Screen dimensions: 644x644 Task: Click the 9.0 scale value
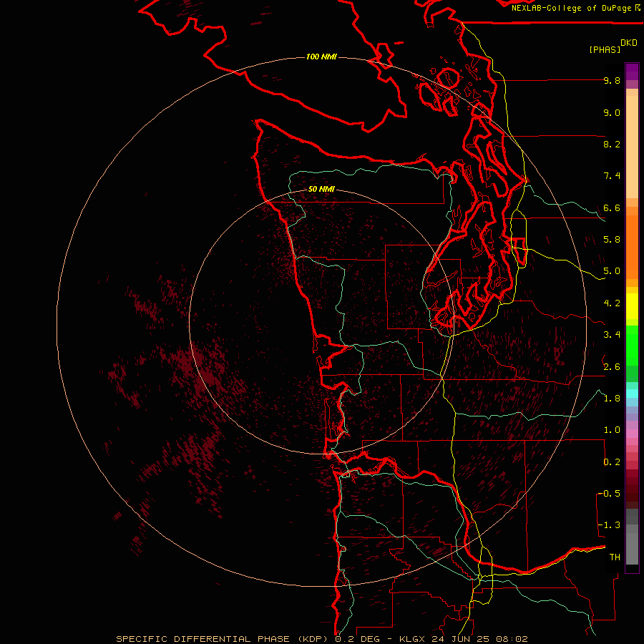612,113
